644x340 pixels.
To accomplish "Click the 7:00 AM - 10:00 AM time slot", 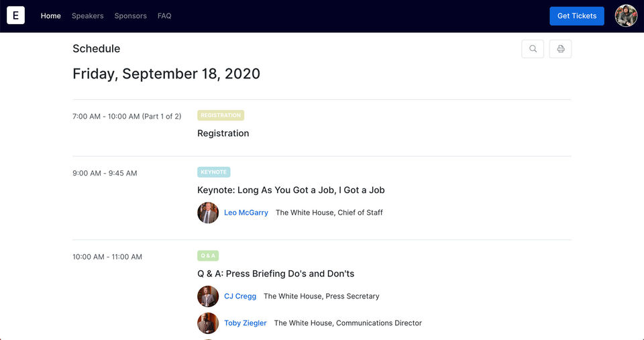I will click(x=127, y=117).
